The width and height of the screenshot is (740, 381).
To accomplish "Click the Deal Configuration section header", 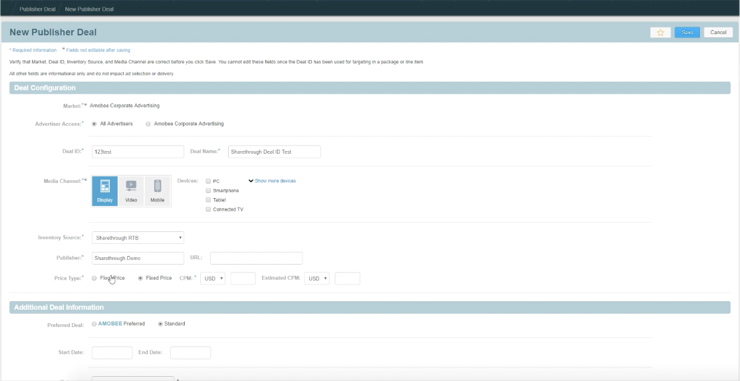I will pos(370,88).
